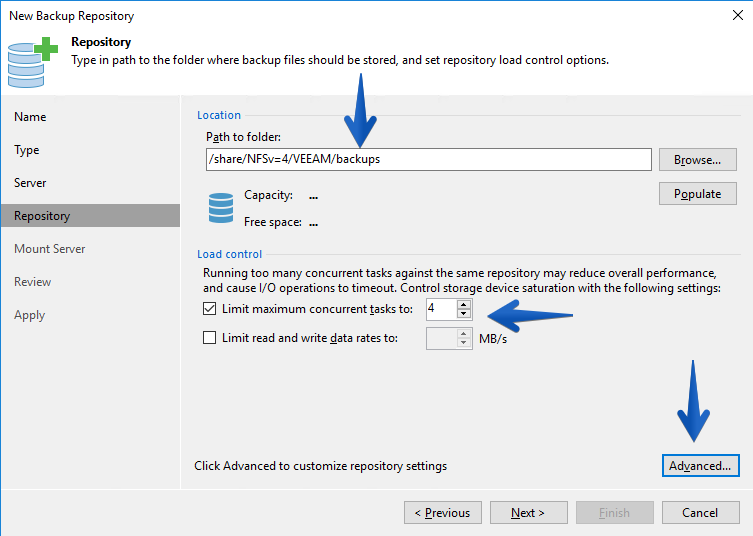
Task: Click the MB/s unit label
Action: (493, 339)
